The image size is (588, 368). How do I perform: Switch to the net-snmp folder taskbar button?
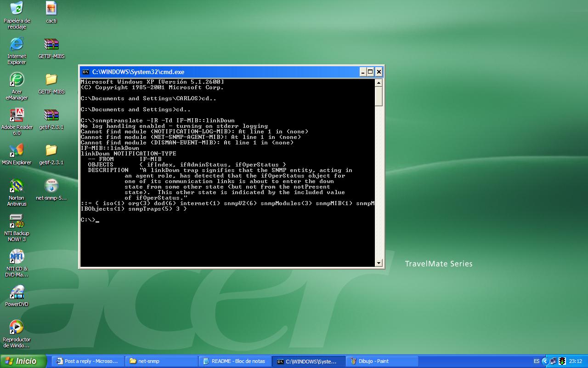pyautogui.click(x=161, y=361)
